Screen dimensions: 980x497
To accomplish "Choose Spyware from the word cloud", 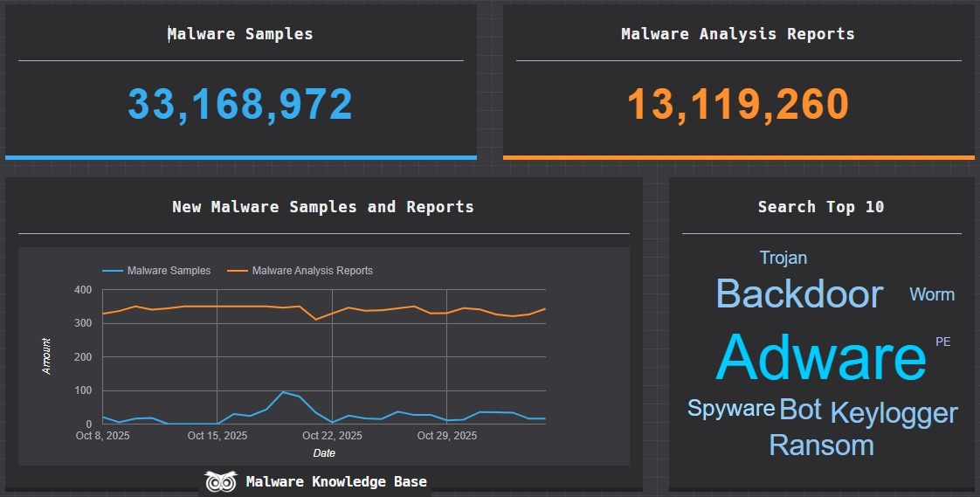I will (x=730, y=408).
